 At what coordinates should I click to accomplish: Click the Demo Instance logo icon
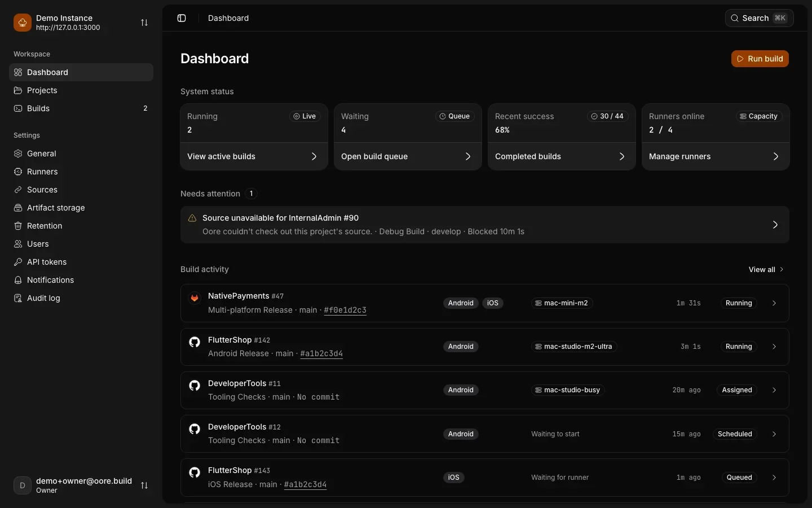[23, 23]
